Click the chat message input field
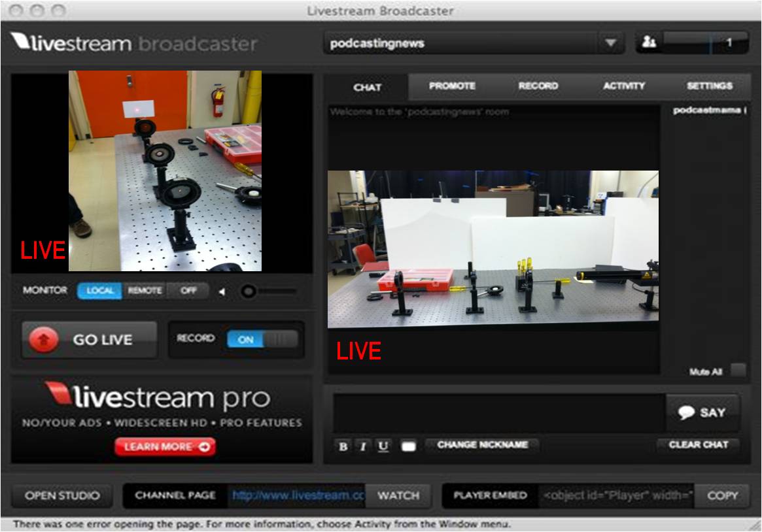 pyautogui.click(x=499, y=413)
